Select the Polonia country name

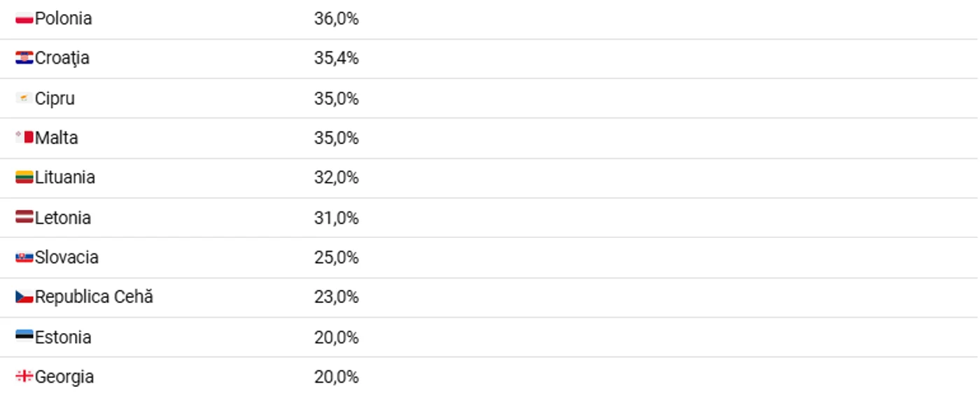coord(64,19)
